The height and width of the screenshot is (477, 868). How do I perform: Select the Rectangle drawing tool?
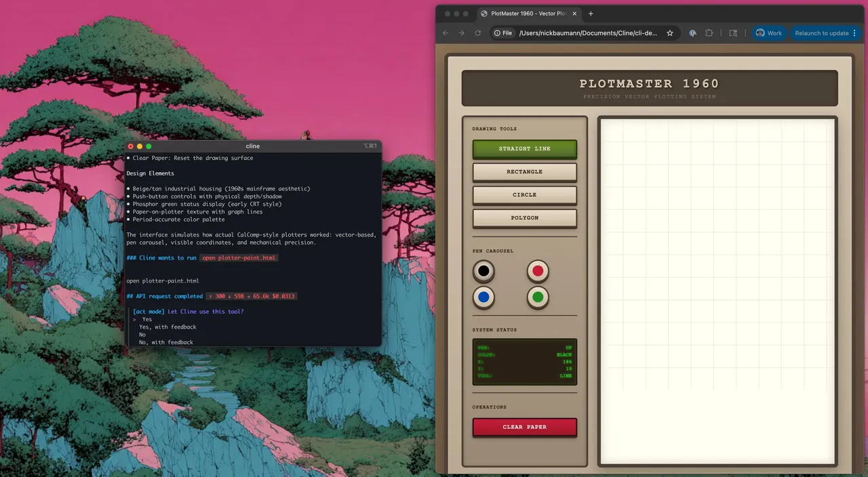[x=524, y=172]
